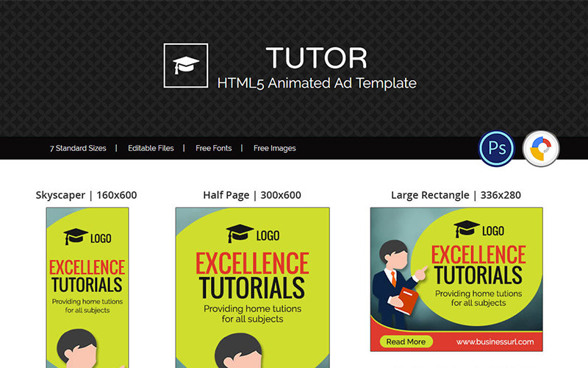Click the graduation cap logo box
The image size is (588, 368).
tap(186, 66)
